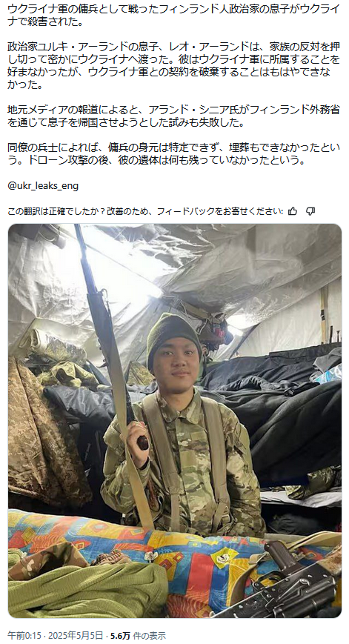Screen dimensions: 349x644
Task: Click the 2025年5月5日 post date
Action: (75, 635)
